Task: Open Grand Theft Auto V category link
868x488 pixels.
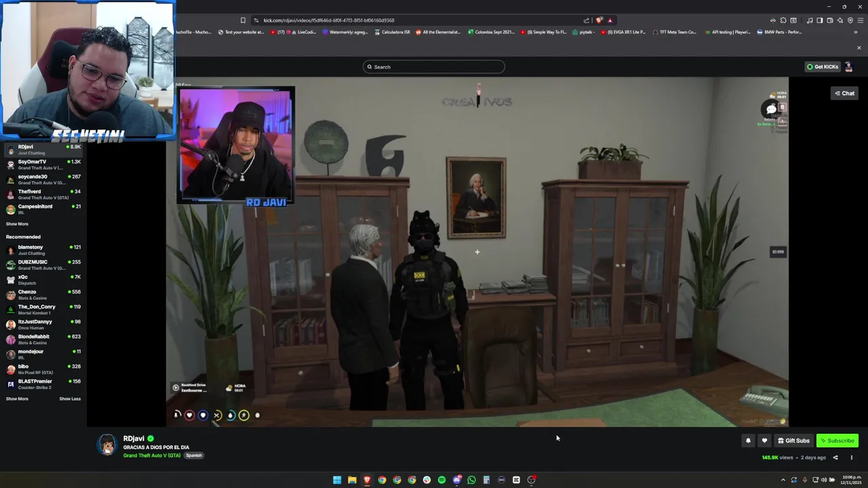Action: [x=152, y=455]
